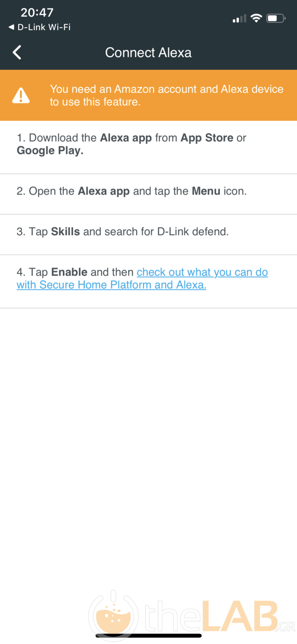Click the 20:47 clock in status bar
This screenshot has width=297, height=644.
(x=37, y=13)
